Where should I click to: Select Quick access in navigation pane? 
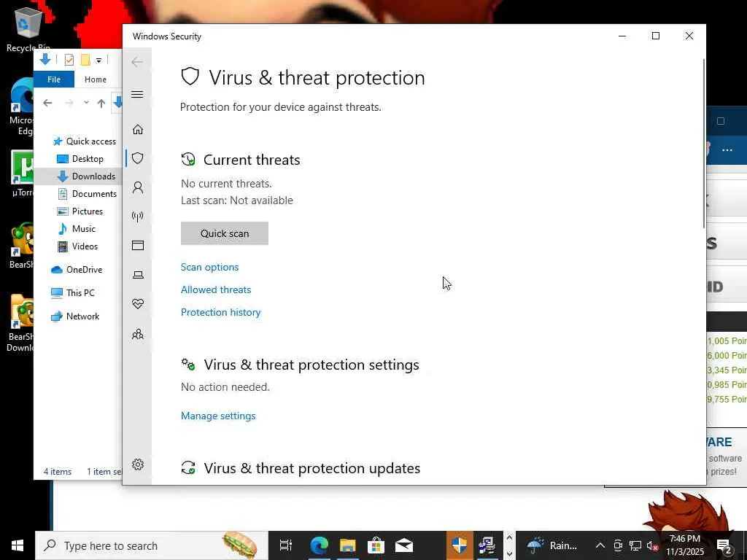point(85,141)
